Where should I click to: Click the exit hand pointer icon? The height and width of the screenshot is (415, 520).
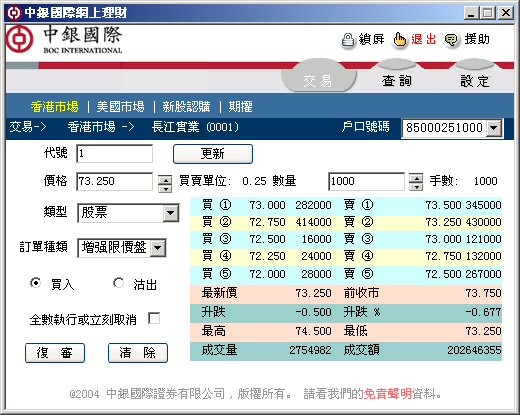pos(399,41)
